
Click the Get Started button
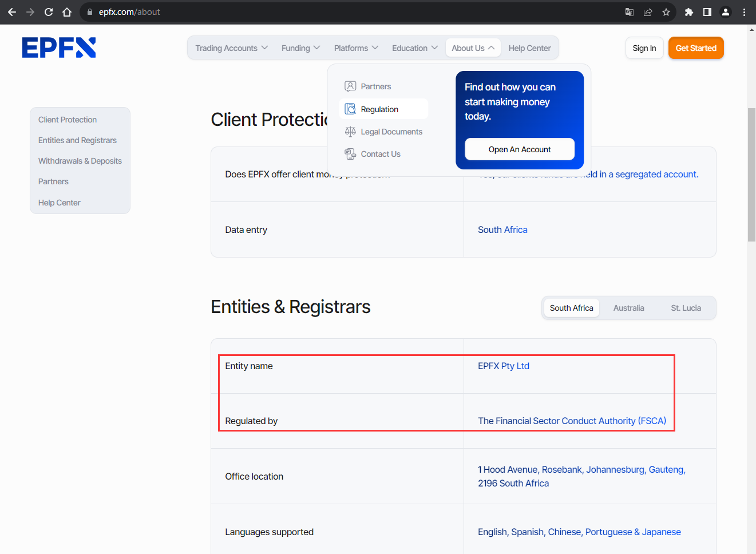696,48
